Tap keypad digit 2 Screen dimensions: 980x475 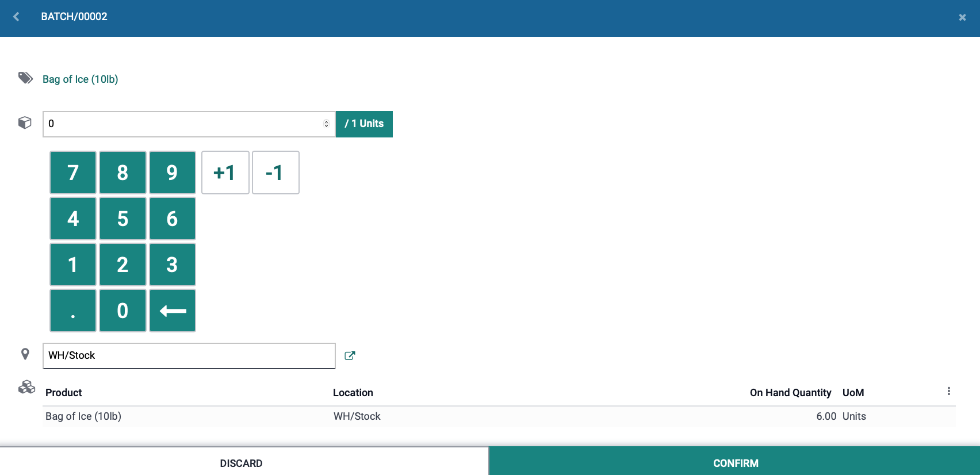click(122, 265)
